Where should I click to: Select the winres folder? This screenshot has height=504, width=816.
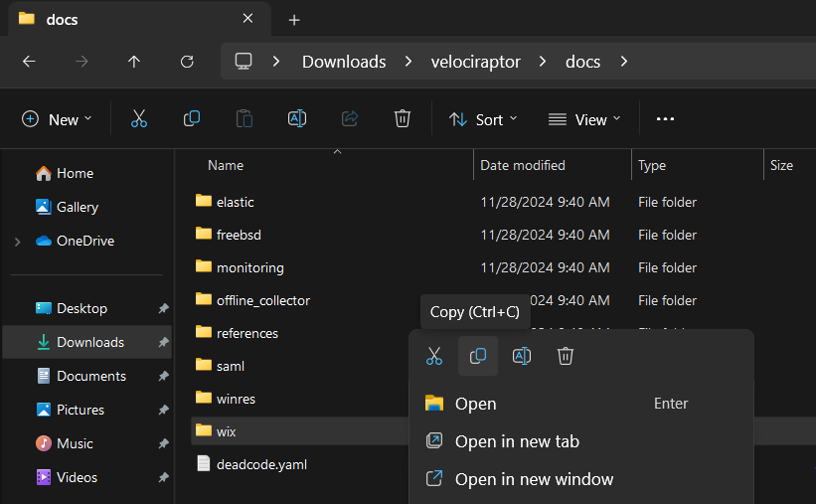236,399
